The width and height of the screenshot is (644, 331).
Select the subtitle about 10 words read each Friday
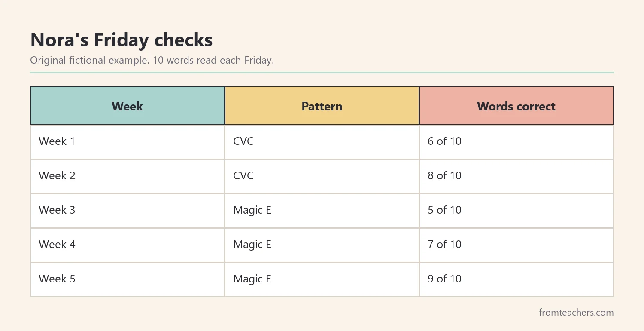click(152, 60)
